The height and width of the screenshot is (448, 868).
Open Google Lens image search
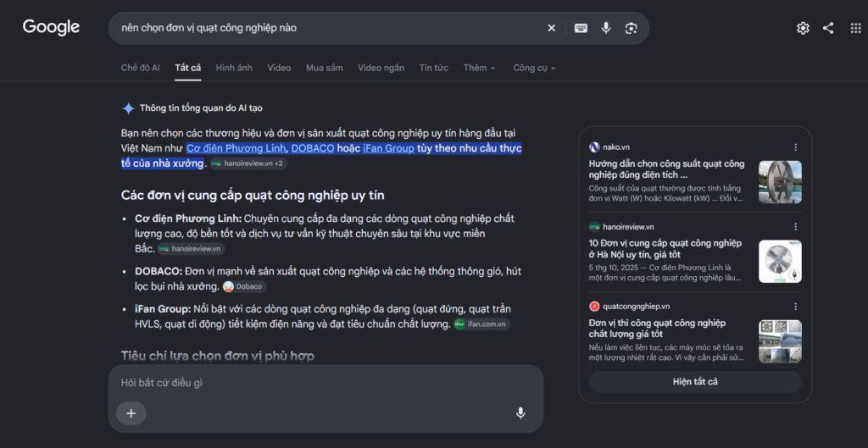coord(631,28)
